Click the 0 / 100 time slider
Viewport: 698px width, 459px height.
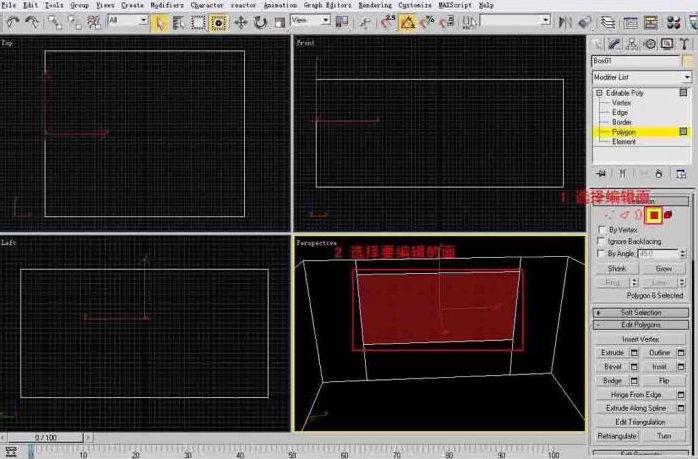(x=45, y=438)
